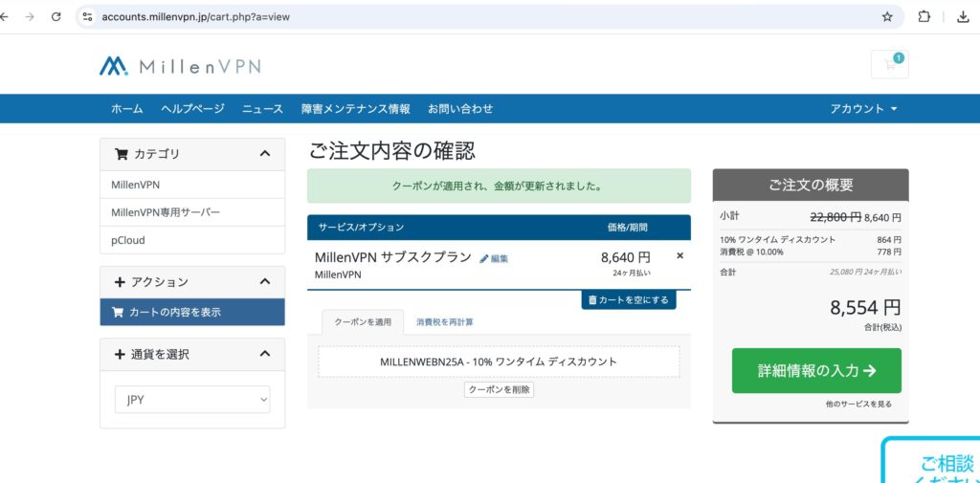Click the 他のサービスを見る link
Screen dimensions: 980x483
point(858,405)
